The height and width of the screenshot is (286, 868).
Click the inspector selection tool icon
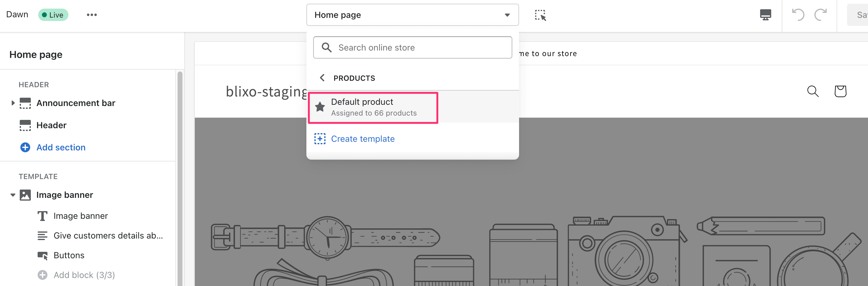click(x=540, y=15)
